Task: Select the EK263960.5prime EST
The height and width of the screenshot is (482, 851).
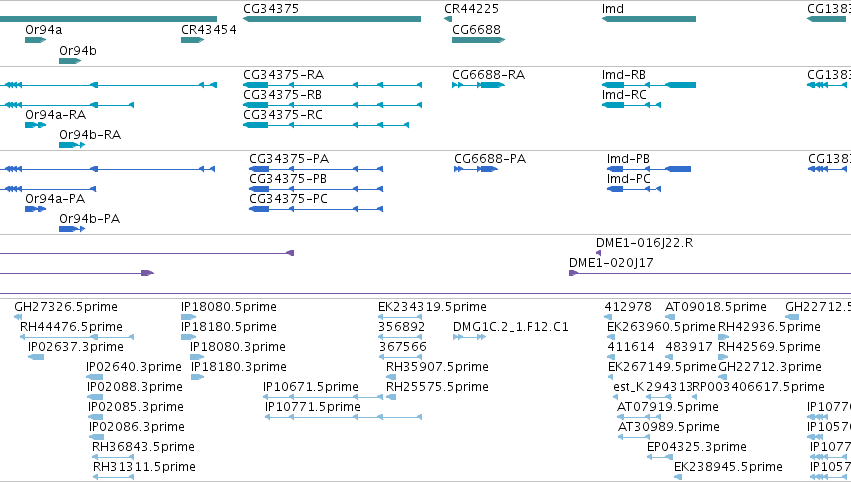Action: point(611,337)
